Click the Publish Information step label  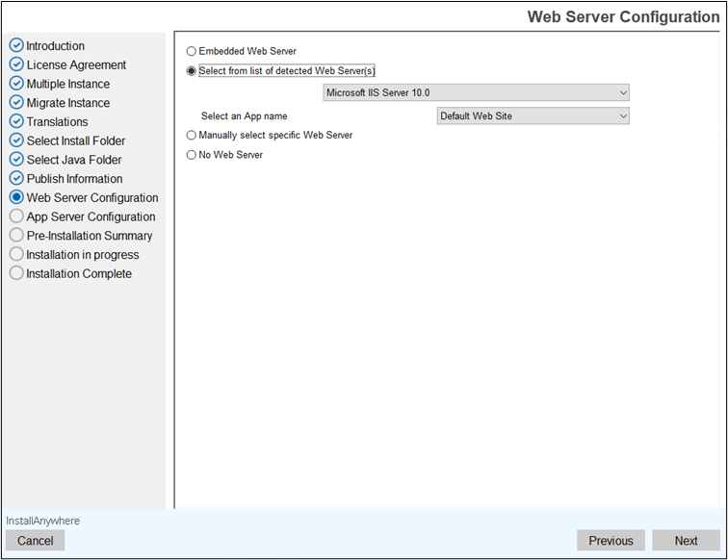tap(74, 179)
